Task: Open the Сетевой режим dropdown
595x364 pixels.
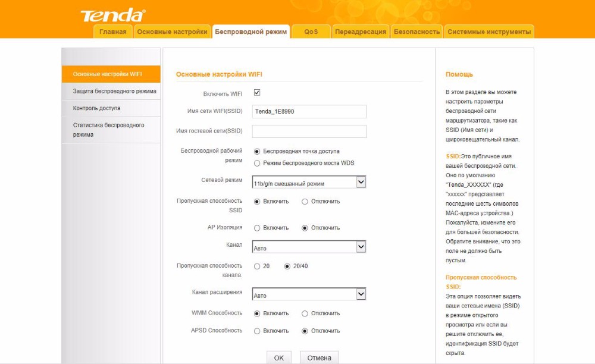Action: coord(309,182)
